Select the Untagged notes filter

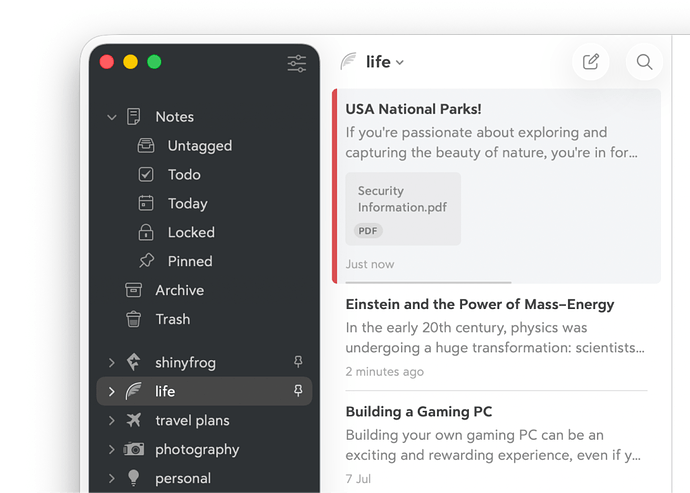pos(199,146)
